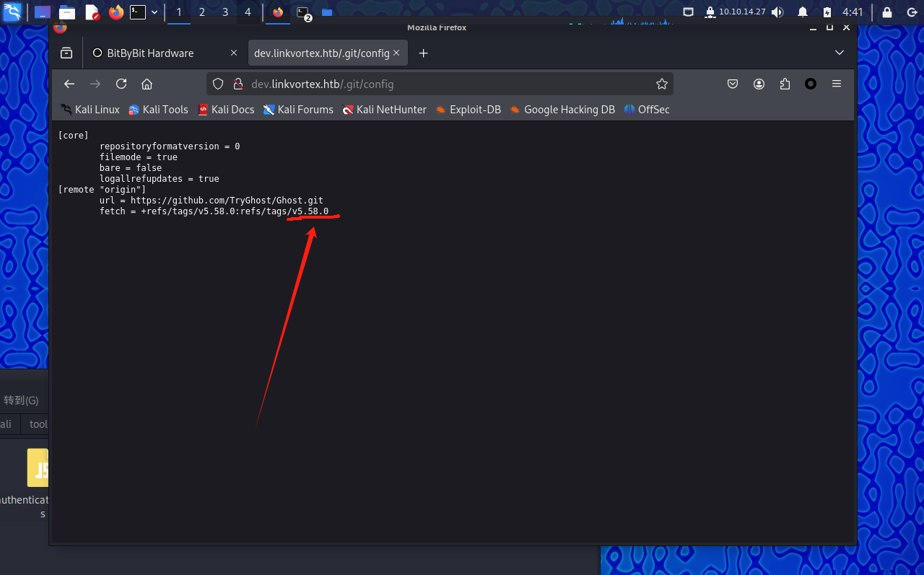Open the power manager battery icon

827,12
